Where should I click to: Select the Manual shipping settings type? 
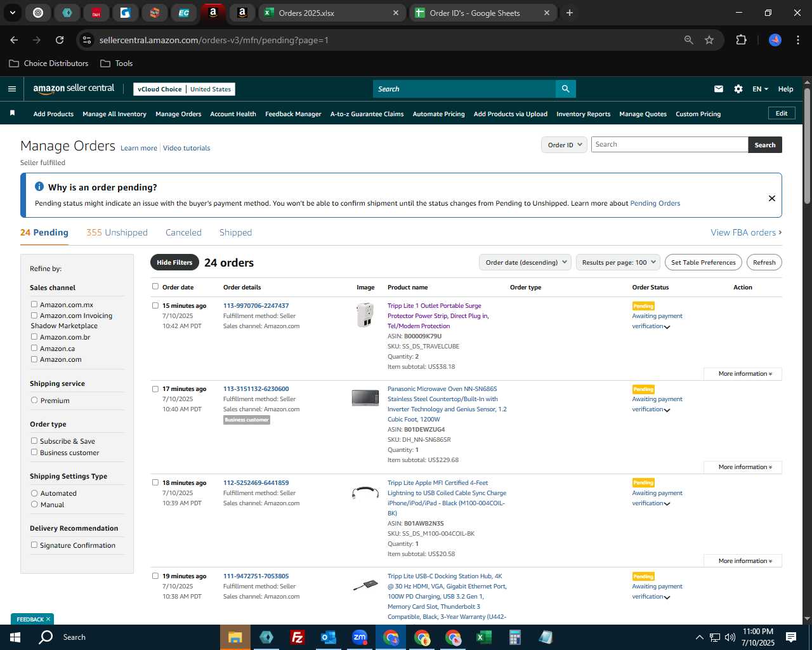(x=34, y=505)
